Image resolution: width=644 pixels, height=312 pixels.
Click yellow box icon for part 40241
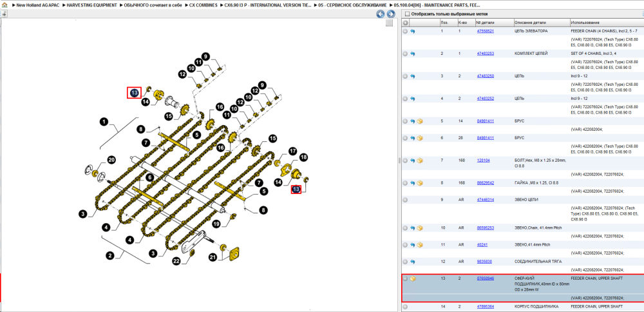coord(420,244)
